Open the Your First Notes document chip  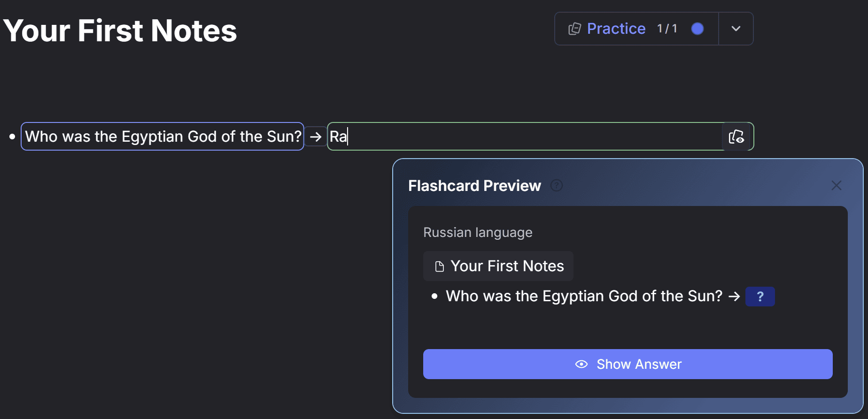pyautogui.click(x=498, y=266)
